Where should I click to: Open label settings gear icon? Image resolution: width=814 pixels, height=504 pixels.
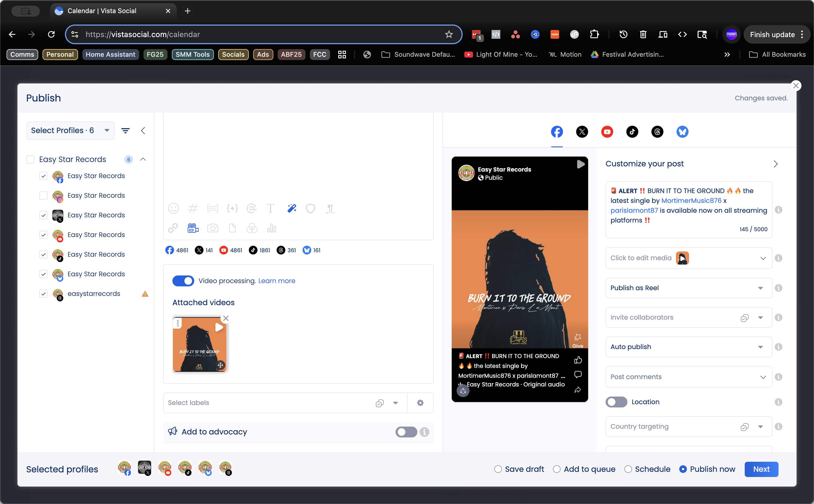pyautogui.click(x=420, y=403)
